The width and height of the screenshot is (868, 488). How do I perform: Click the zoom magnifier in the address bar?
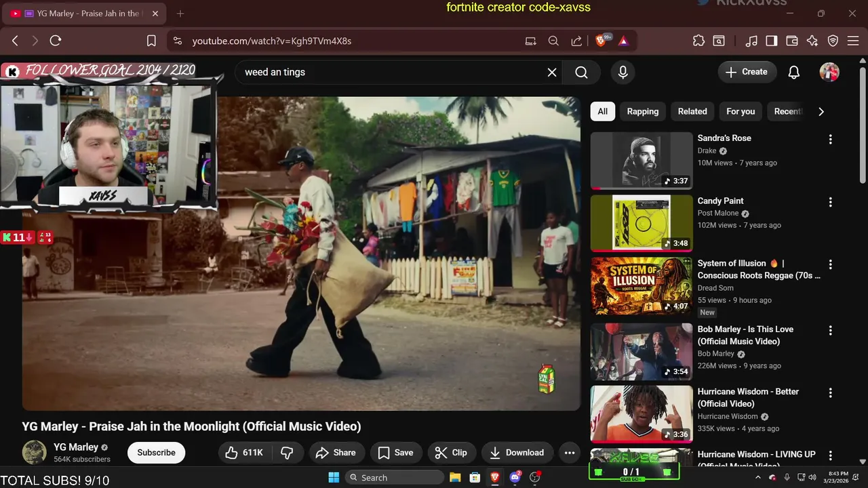[x=553, y=41]
